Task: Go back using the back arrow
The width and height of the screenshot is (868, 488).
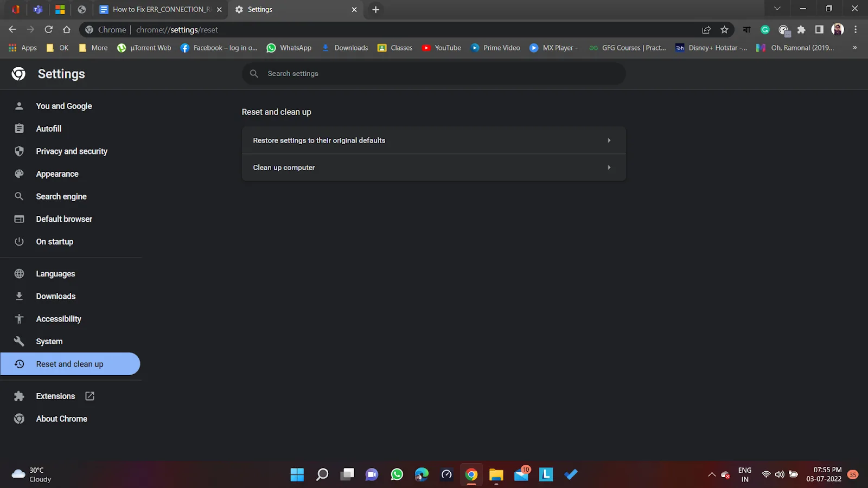Action: [x=12, y=30]
